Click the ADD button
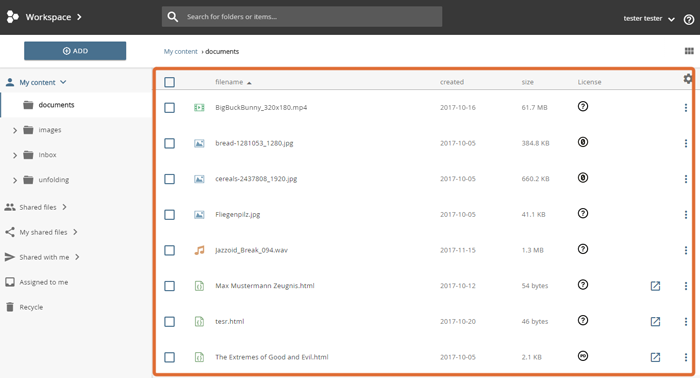This screenshot has width=700, height=378. tap(75, 51)
